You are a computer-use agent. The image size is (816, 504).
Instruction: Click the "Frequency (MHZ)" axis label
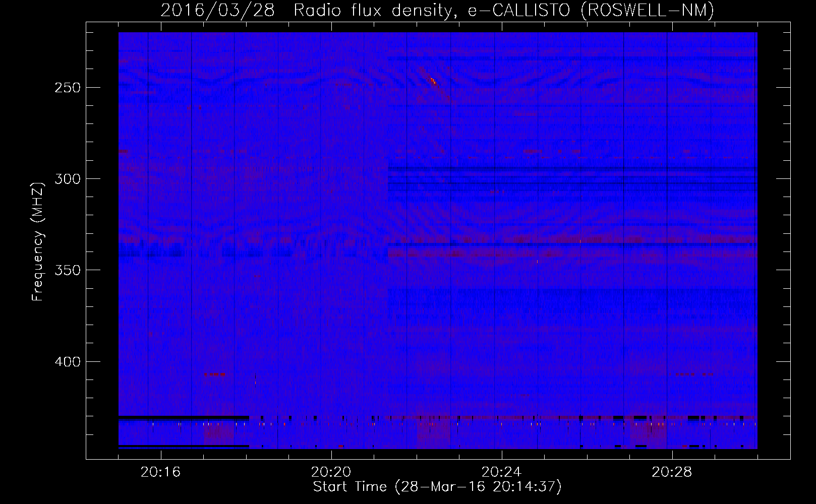(38, 241)
